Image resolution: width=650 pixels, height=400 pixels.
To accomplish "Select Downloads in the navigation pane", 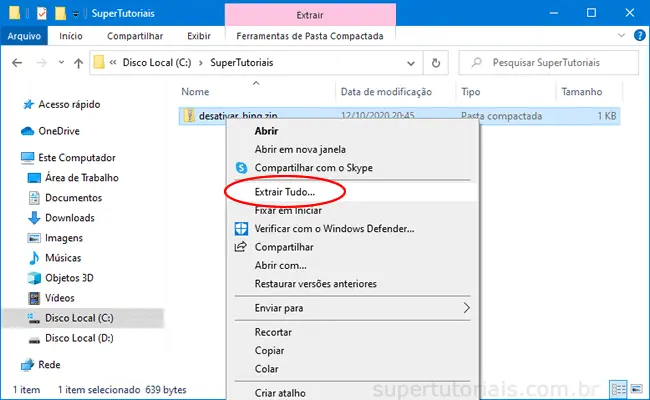I will pyautogui.click(x=69, y=218).
